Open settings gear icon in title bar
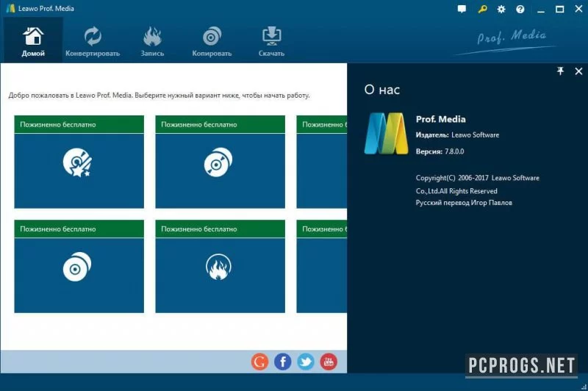This screenshot has height=391, width=588. point(501,9)
